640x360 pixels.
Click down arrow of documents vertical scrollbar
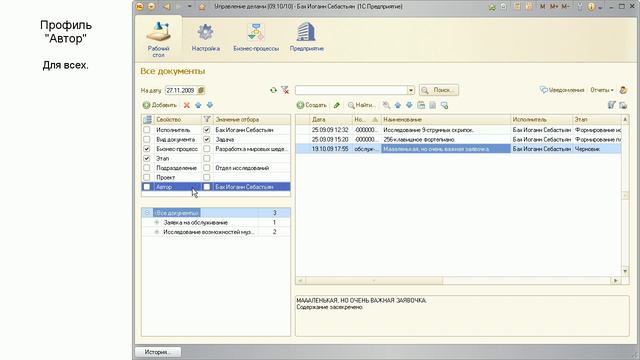tap(625, 271)
